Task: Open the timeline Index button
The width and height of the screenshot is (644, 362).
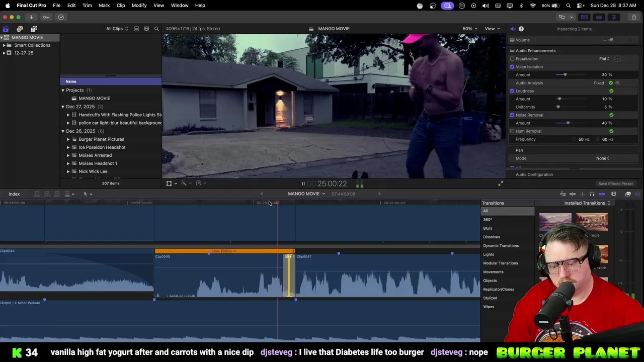Action: point(14,194)
